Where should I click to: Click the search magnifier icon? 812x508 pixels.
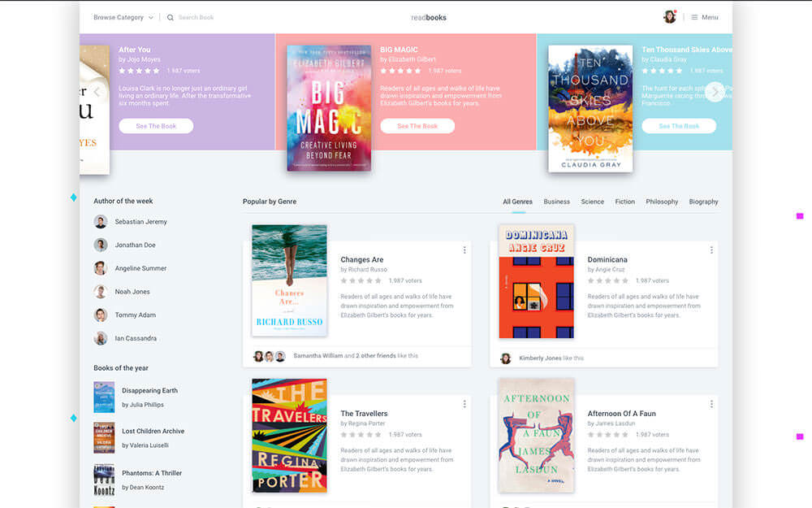coord(170,18)
